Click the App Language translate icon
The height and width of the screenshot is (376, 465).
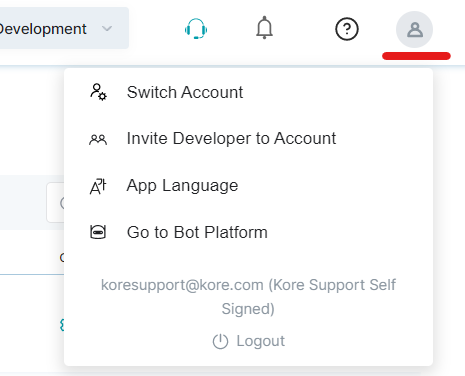point(98,186)
